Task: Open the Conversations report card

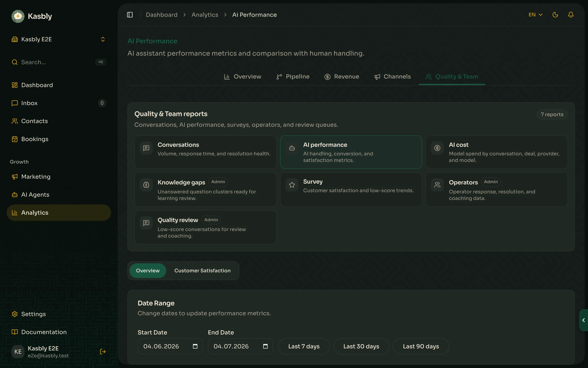Action: [206, 152]
